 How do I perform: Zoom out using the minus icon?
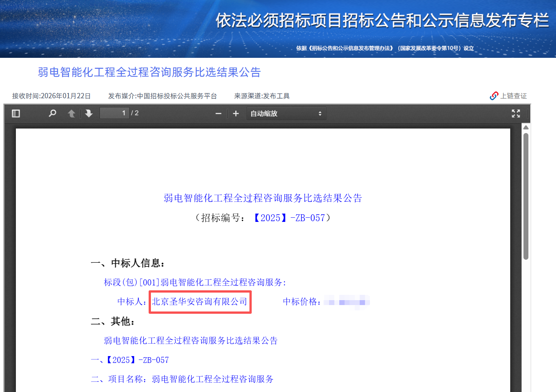(x=218, y=113)
